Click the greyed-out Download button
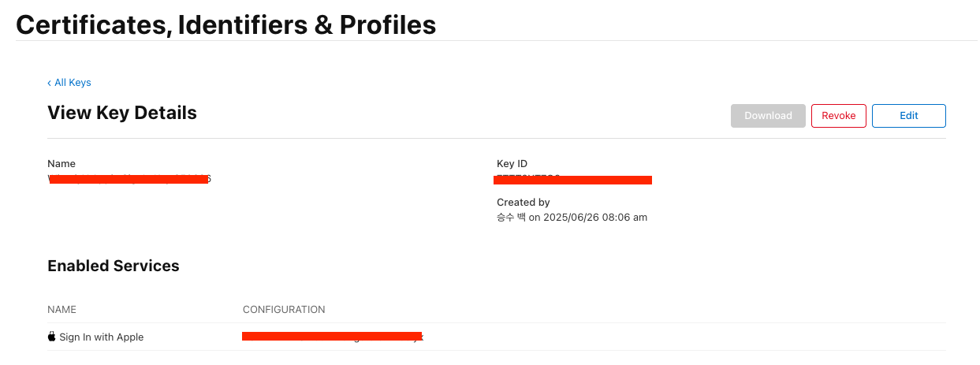980x365 pixels. click(x=768, y=116)
